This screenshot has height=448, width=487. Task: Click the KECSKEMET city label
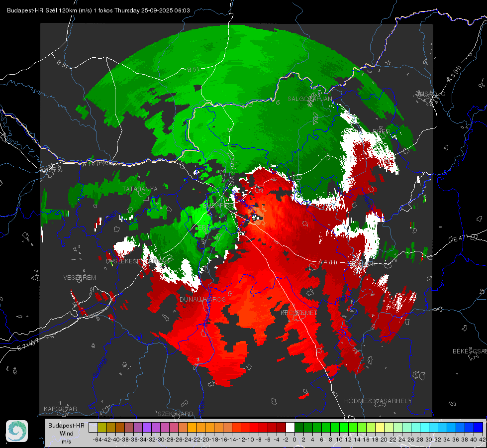pyautogui.click(x=299, y=313)
